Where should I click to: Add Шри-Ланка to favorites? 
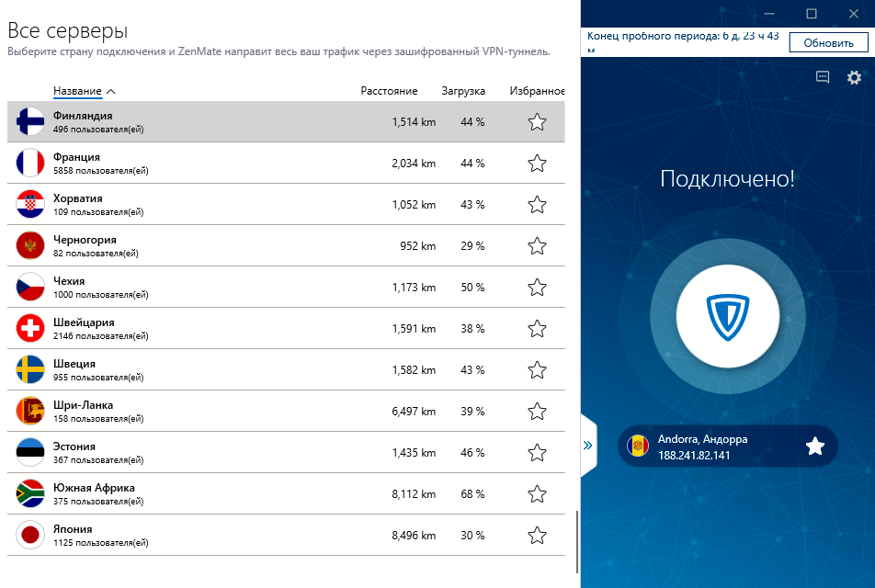pyautogui.click(x=537, y=411)
